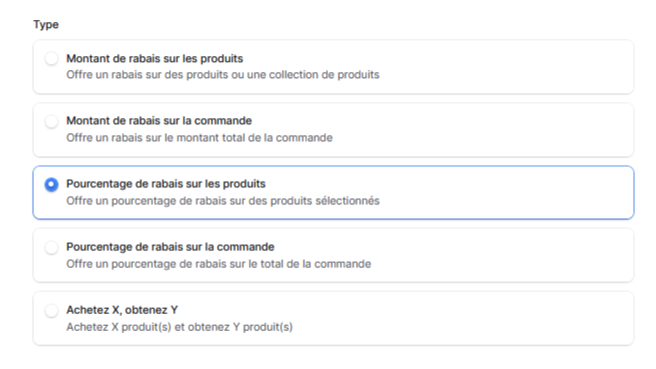Click the Montant de rabais sur la commande title
This screenshot has height=369, width=656.
(x=159, y=121)
